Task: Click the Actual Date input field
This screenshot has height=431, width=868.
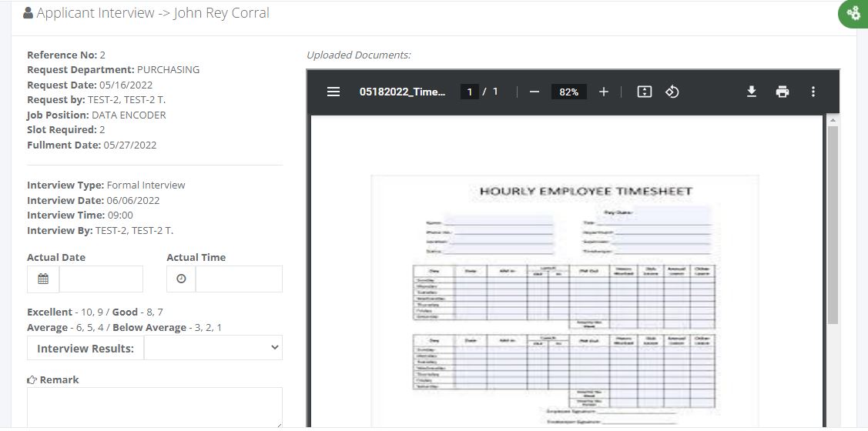Action: coord(101,279)
